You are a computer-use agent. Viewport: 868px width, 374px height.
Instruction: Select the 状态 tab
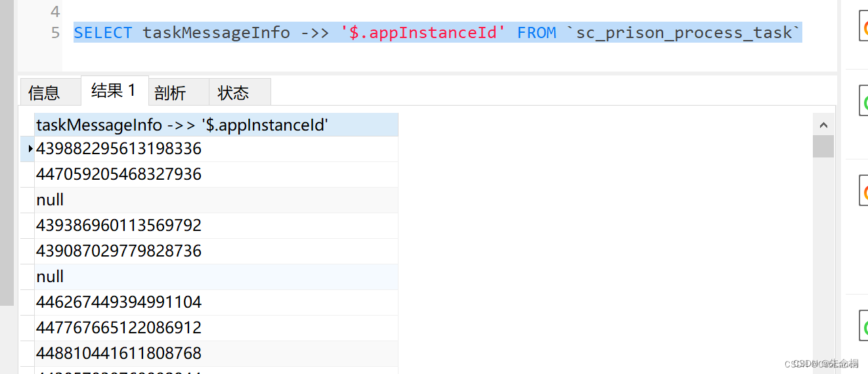coord(233,93)
